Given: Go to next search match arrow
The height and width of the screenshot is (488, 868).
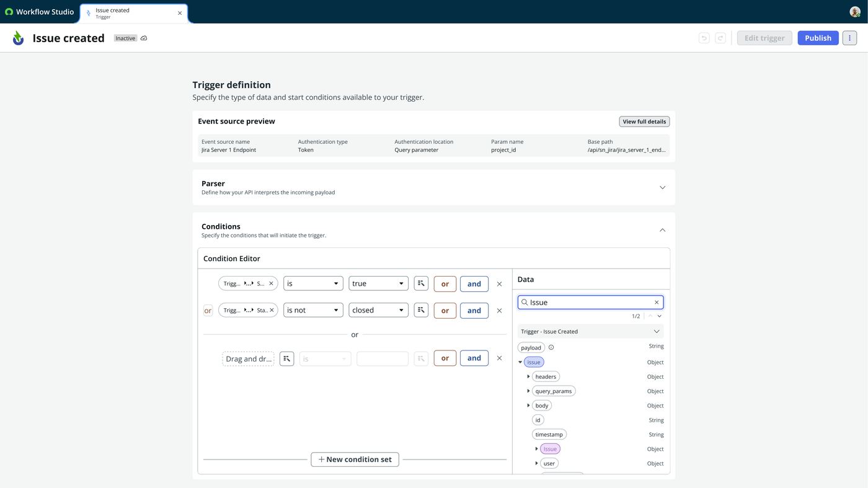Looking at the screenshot, I should click(x=659, y=316).
